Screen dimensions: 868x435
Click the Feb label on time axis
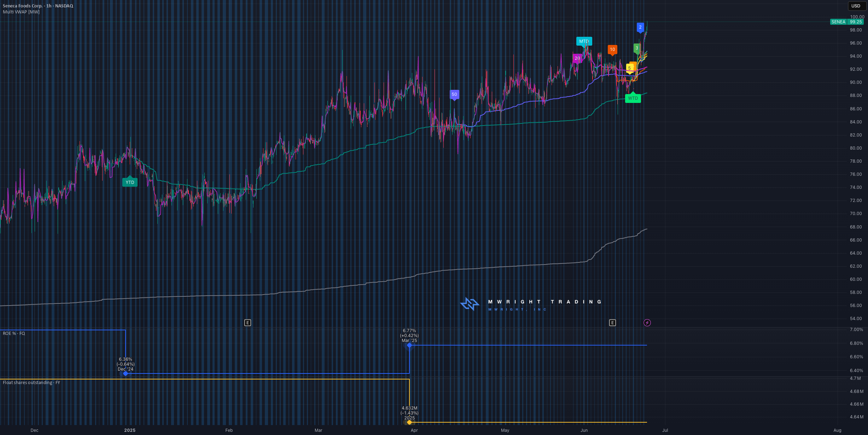(229, 430)
